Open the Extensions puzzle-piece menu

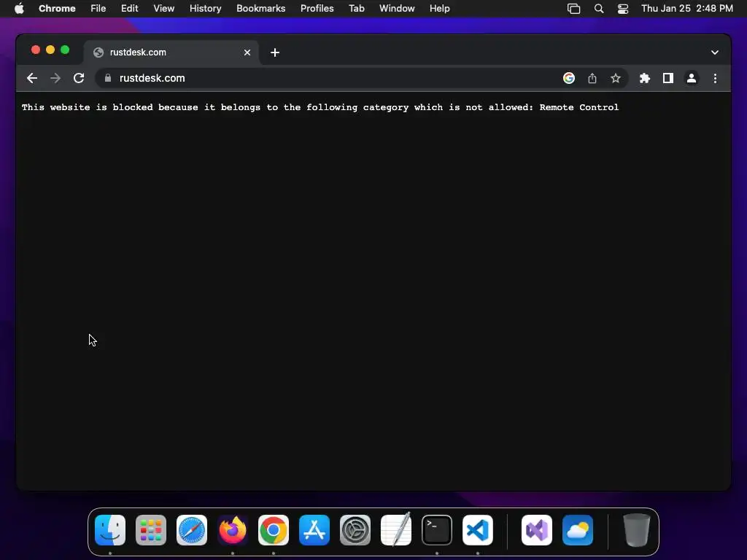[645, 78]
